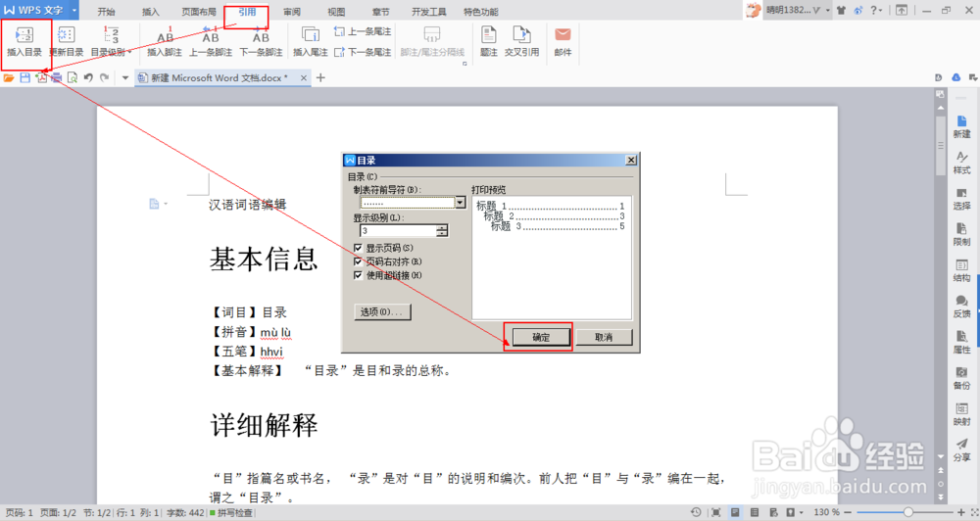This screenshot has width=980, height=521.
Task: Switch to the 开发工具 tab
Action: tap(429, 11)
